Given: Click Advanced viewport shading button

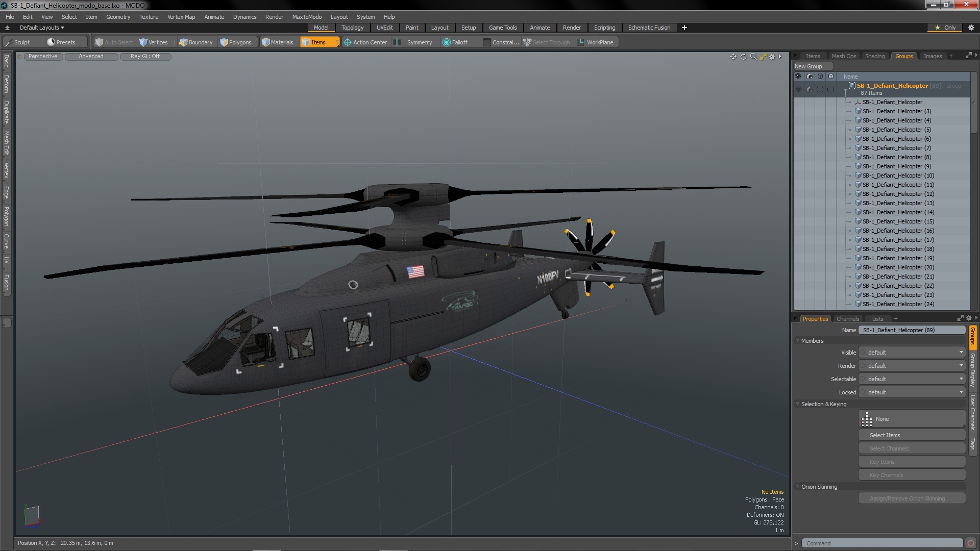Looking at the screenshot, I should [91, 57].
